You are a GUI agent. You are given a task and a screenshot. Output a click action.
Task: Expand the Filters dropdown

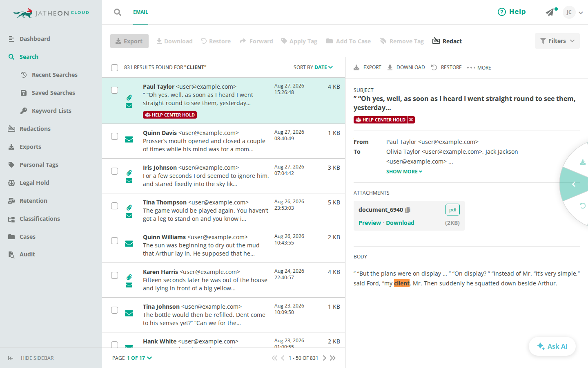pos(557,41)
